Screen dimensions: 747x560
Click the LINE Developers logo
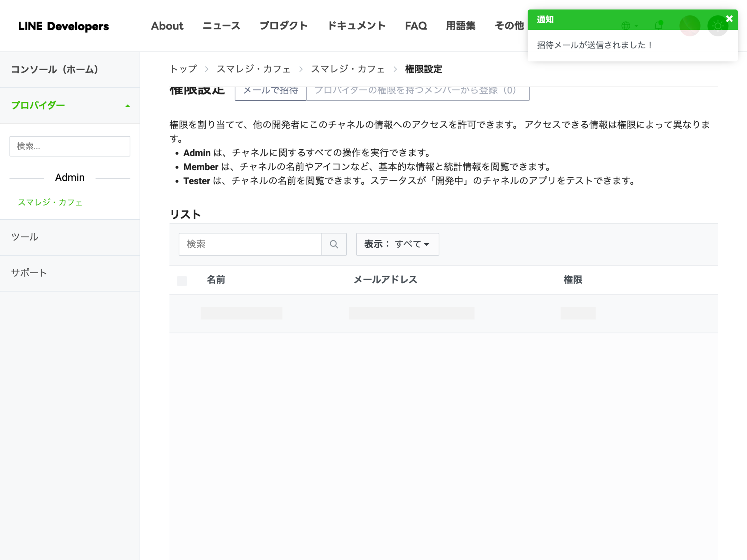pos(64,26)
